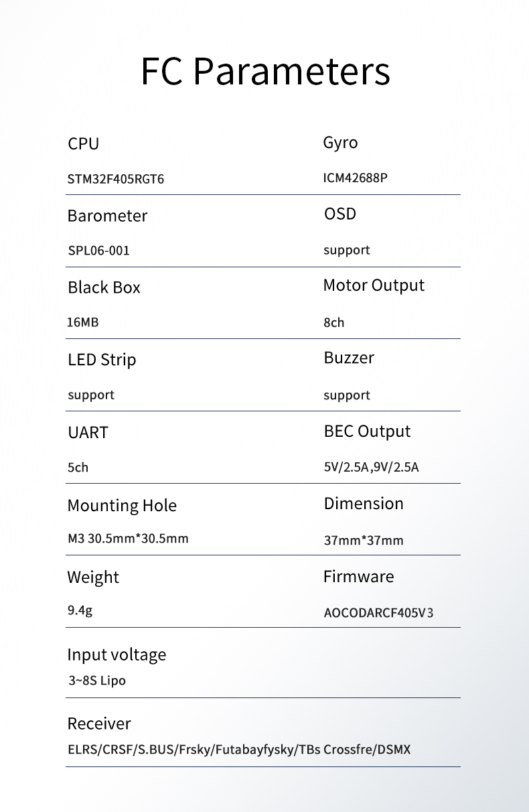Select the 16MB black box value
Image resolution: width=529 pixels, height=812 pixels.
point(83,322)
